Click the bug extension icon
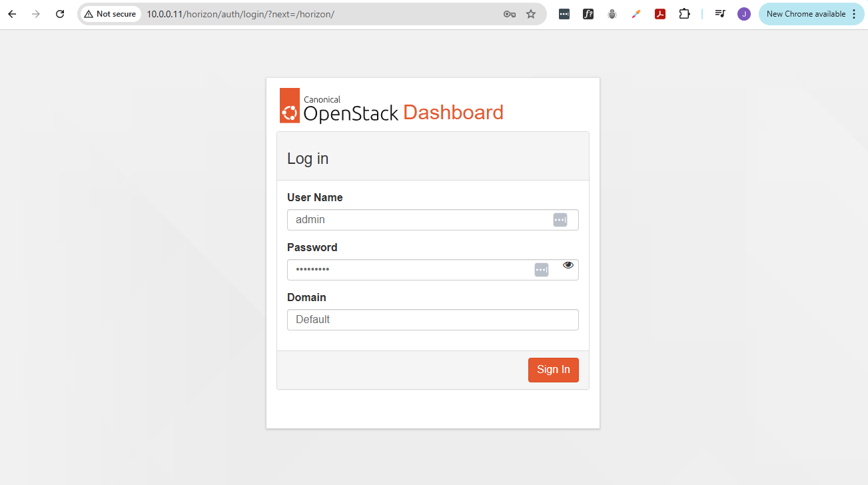868x485 pixels. pos(612,14)
